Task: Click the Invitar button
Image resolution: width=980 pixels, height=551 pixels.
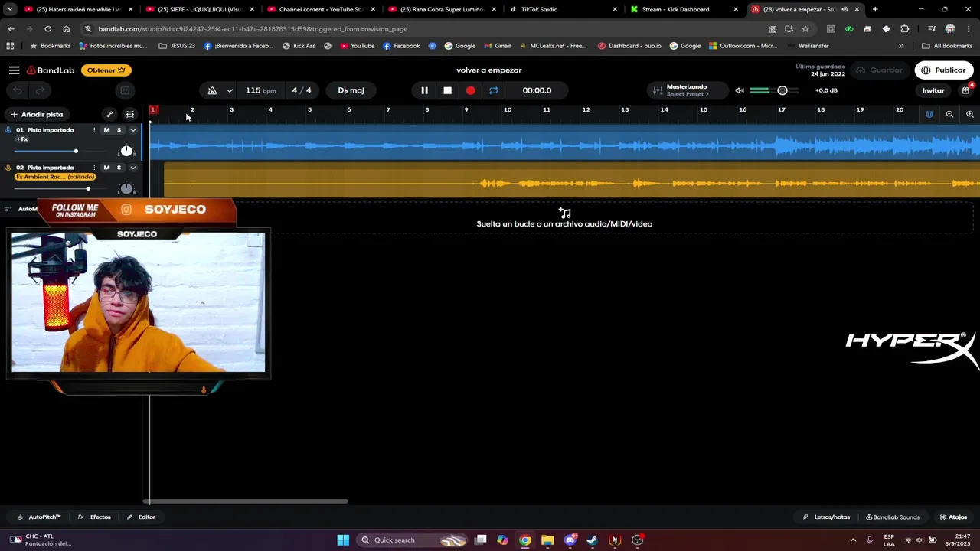Action: coord(933,90)
